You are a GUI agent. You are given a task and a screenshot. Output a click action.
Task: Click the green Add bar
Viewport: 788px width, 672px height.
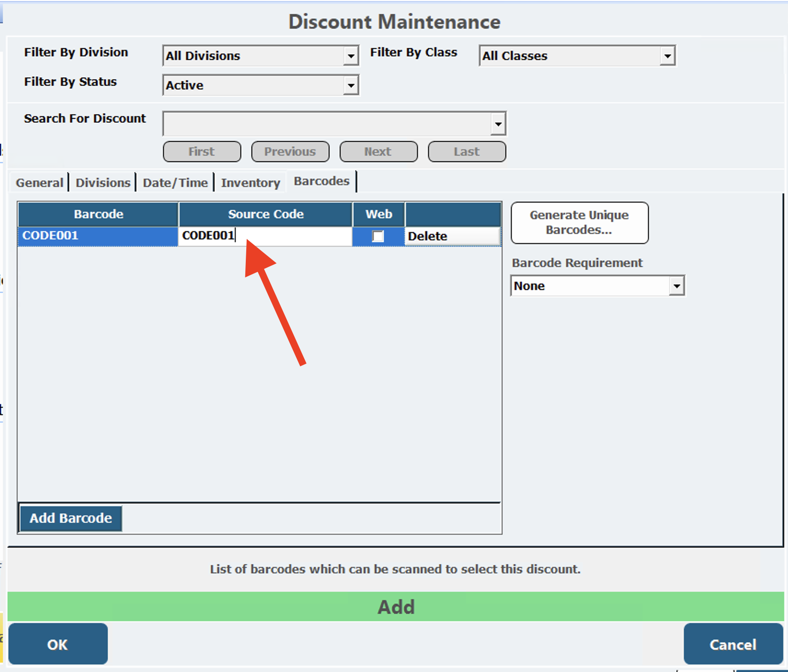[396, 607]
